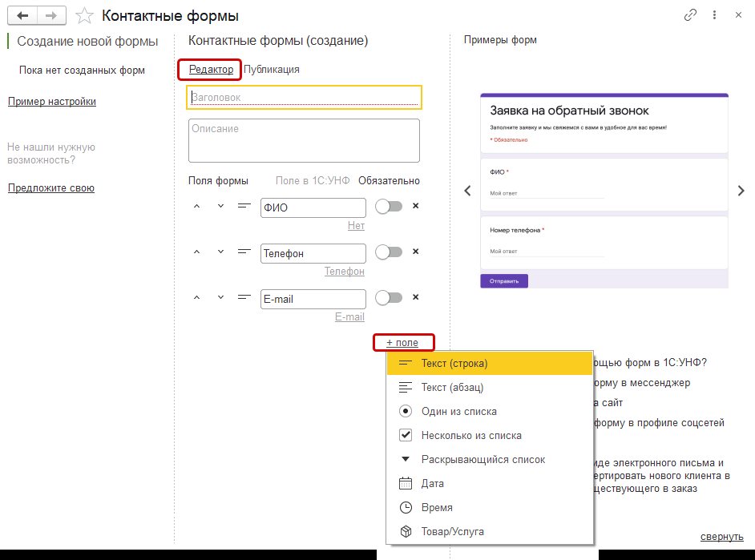Click the back navigation arrow
This screenshot has width=755, height=560.
(x=23, y=15)
